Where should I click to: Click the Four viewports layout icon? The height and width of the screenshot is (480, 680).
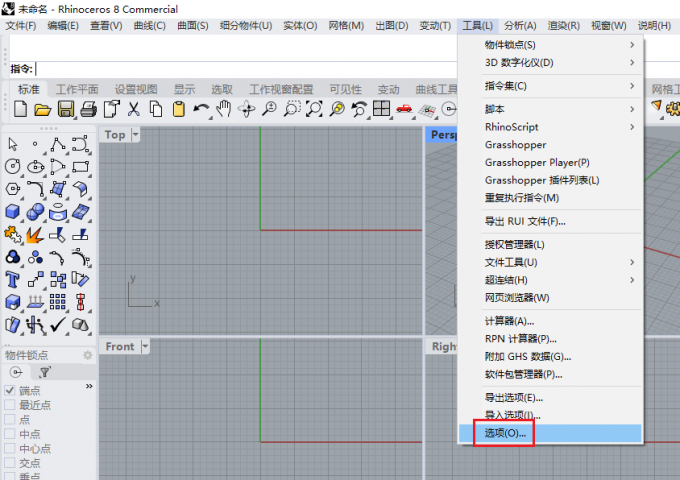click(x=382, y=108)
